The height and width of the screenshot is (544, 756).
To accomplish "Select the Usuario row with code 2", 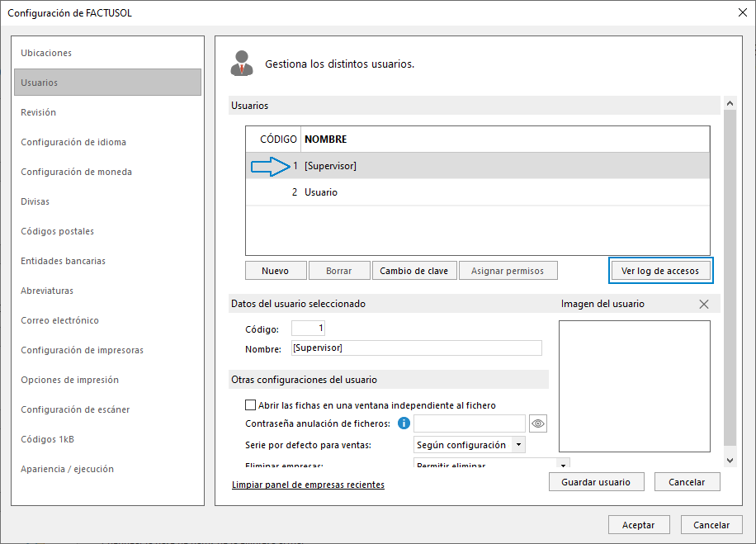I will pos(477,192).
